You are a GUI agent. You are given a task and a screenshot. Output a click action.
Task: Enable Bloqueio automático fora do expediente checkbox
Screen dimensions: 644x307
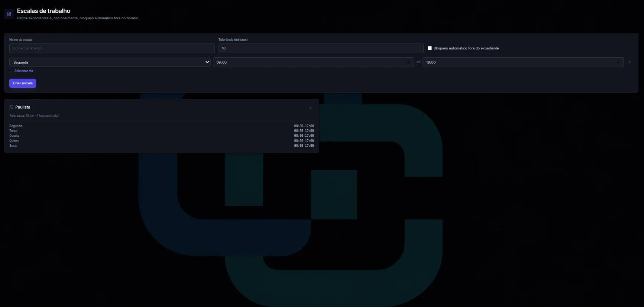[430, 48]
